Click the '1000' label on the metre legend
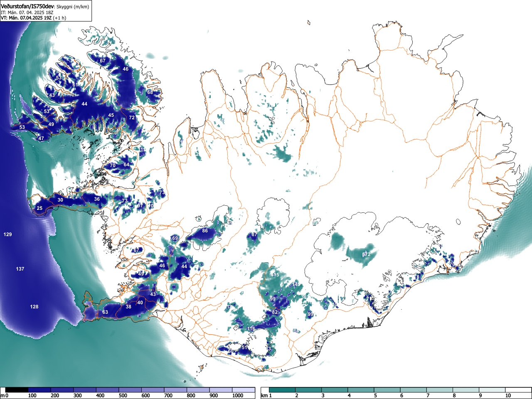532x399 pixels. pos(238,396)
